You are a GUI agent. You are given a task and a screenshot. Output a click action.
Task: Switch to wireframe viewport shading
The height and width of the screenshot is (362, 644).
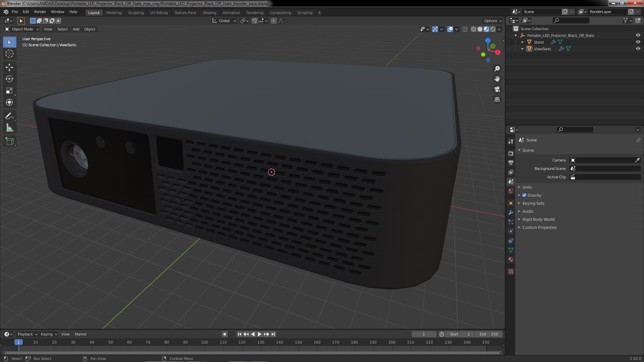point(473,29)
